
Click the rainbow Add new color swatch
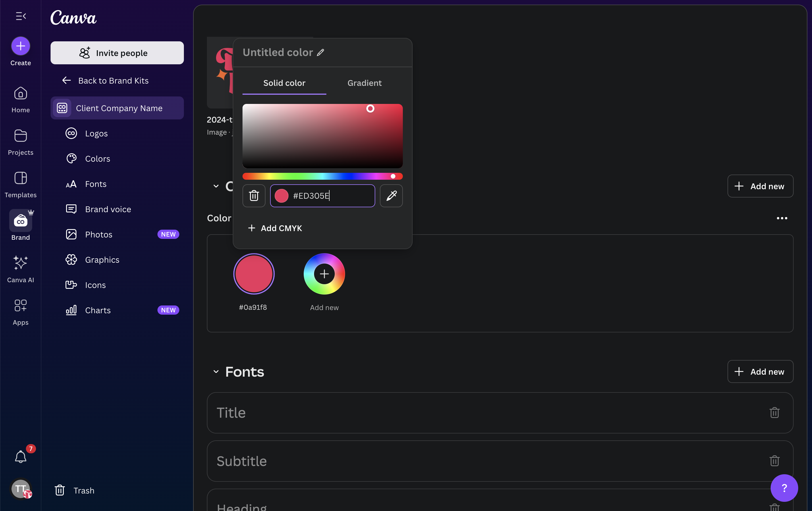[x=324, y=274]
